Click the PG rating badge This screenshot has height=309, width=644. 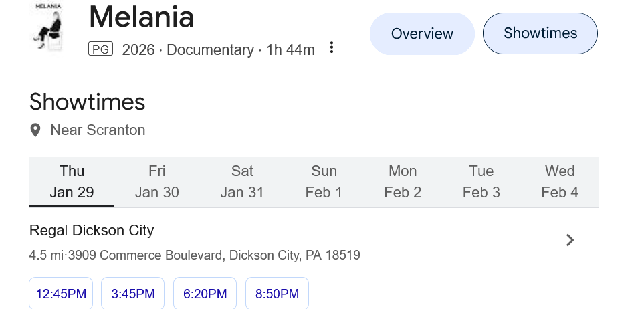pyautogui.click(x=100, y=49)
